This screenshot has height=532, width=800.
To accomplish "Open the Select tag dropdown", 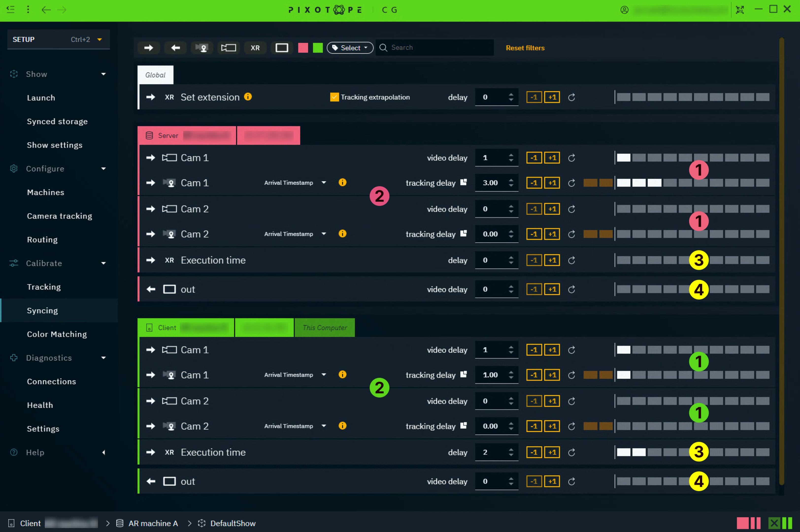I will [x=350, y=48].
